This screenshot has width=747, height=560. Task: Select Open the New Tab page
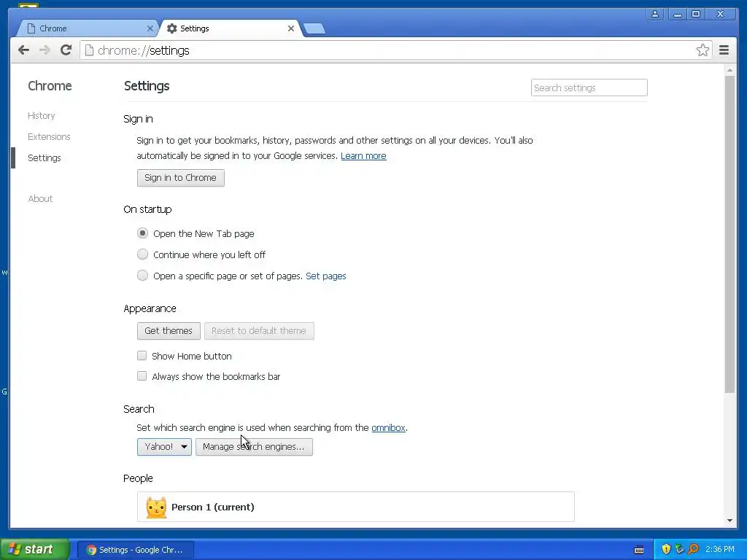(x=142, y=233)
